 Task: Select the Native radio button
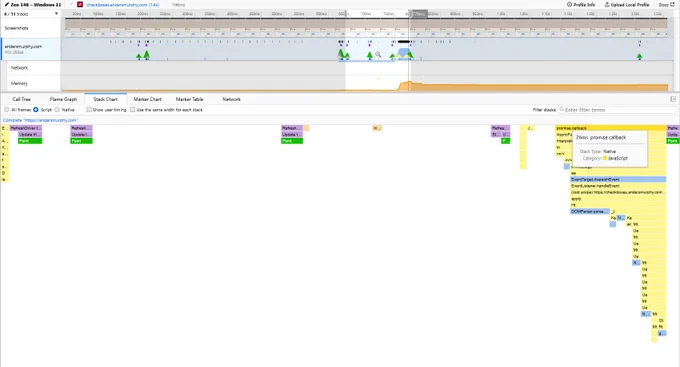57,110
